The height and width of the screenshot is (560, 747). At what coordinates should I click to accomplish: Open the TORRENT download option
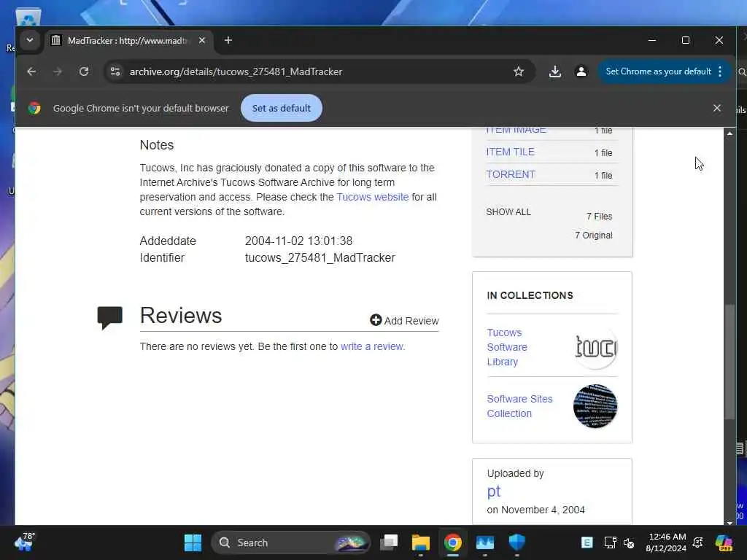[x=511, y=174]
